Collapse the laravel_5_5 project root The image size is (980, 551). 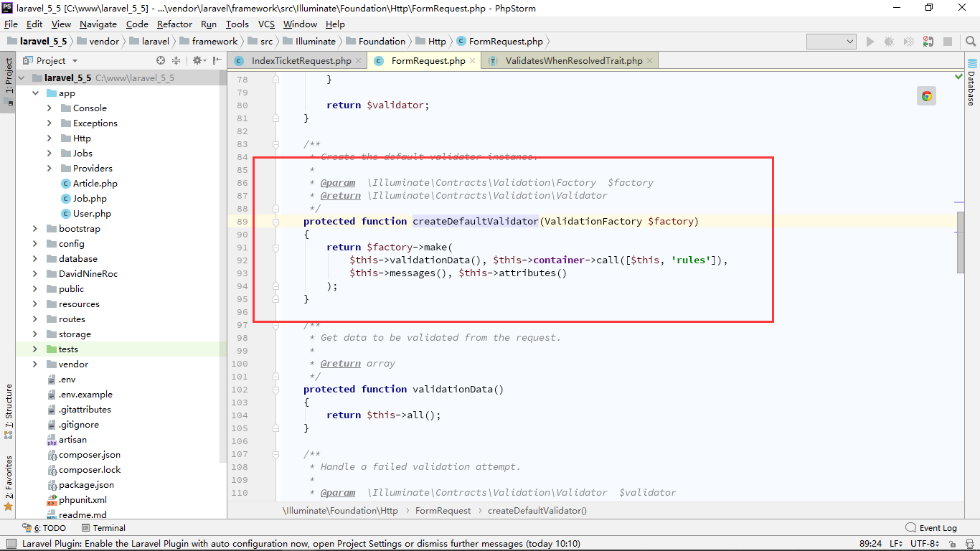tap(22, 77)
